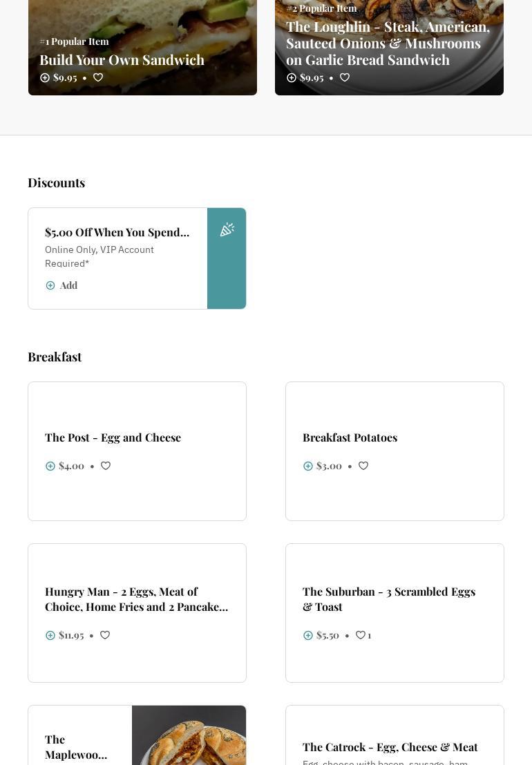Open The Catrock - Egg, Cheese & Meat

[x=390, y=747]
